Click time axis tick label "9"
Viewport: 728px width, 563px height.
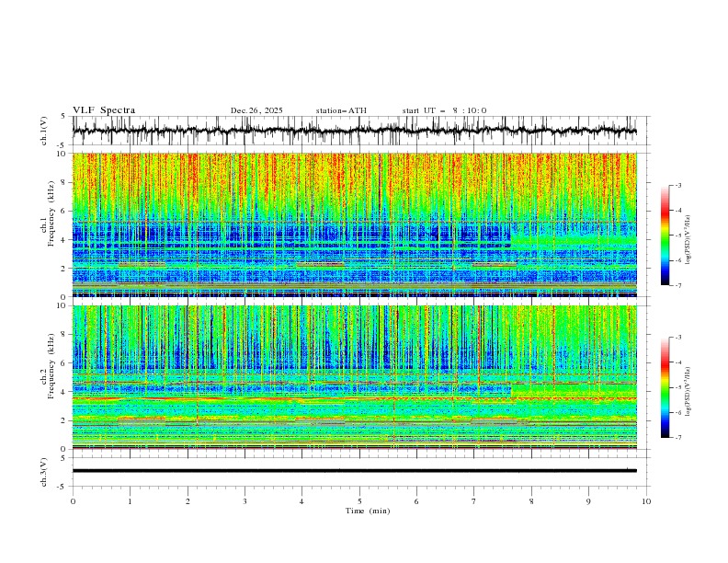coord(588,501)
